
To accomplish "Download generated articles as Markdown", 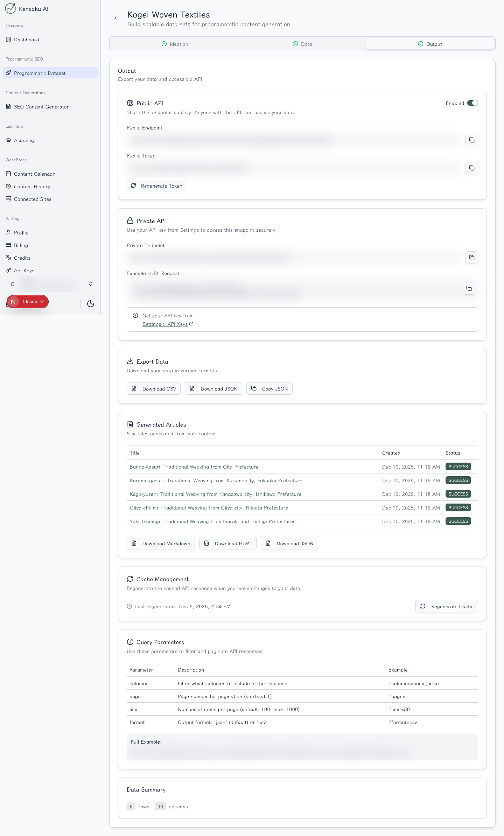I will (x=161, y=543).
